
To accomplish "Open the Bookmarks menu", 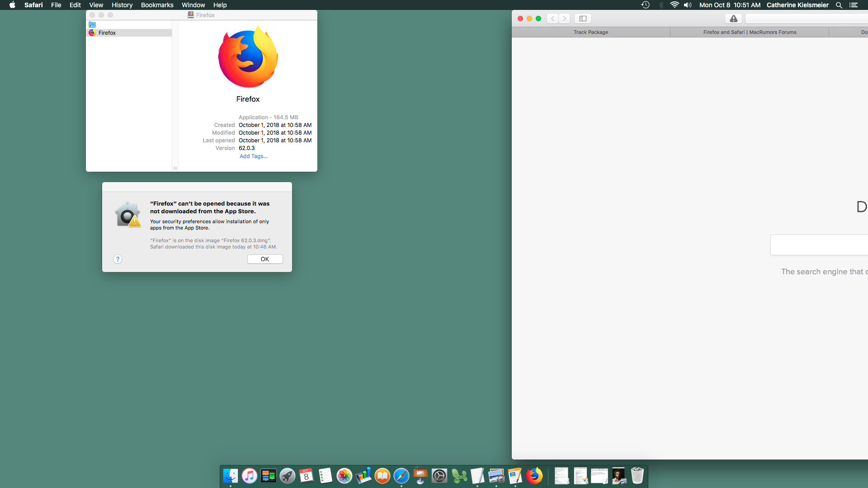I will (x=157, y=5).
